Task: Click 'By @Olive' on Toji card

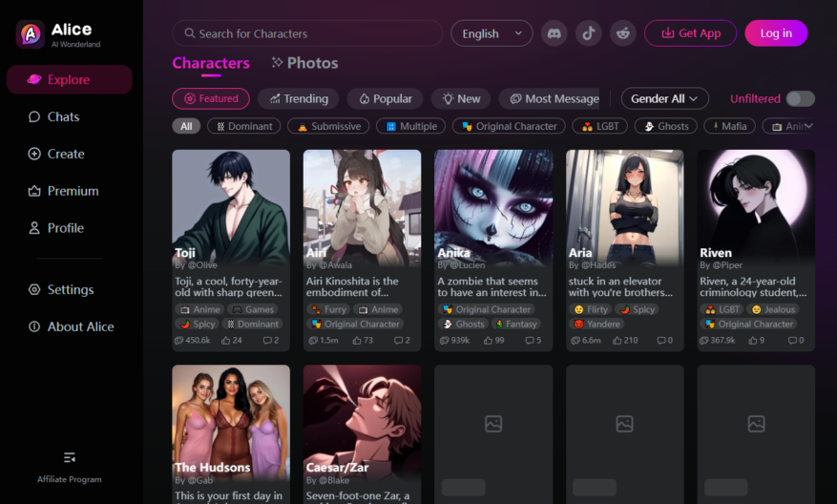Action: pos(196,264)
